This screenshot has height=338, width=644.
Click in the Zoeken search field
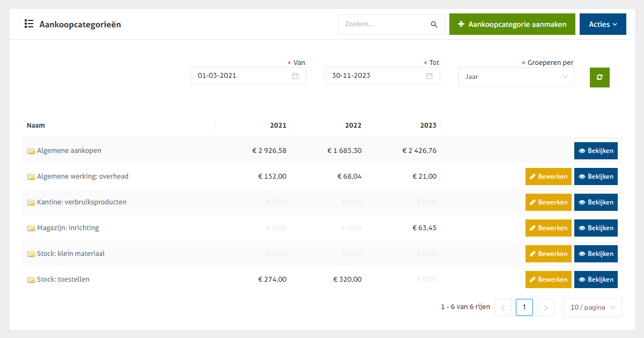pyautogui.click(x=385, y=24)
